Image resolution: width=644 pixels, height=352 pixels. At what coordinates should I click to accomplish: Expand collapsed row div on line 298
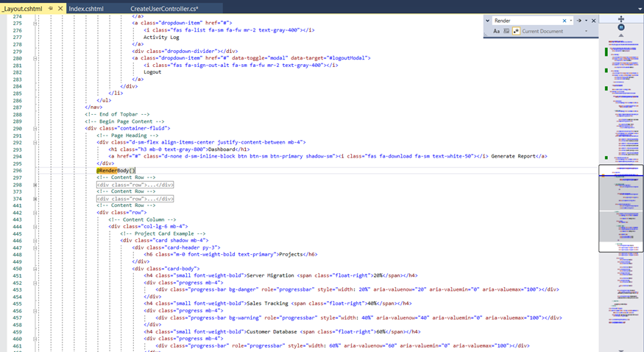click(x=35, y=185)
